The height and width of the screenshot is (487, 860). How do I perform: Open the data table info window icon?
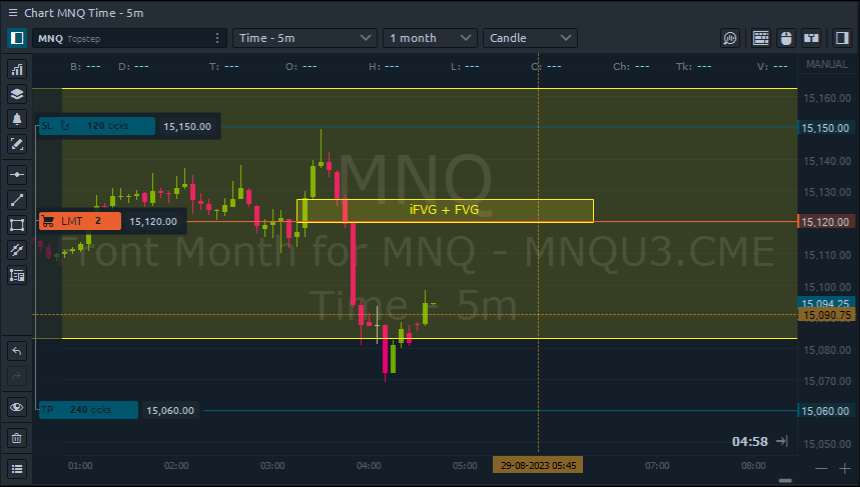click(17, 275)
